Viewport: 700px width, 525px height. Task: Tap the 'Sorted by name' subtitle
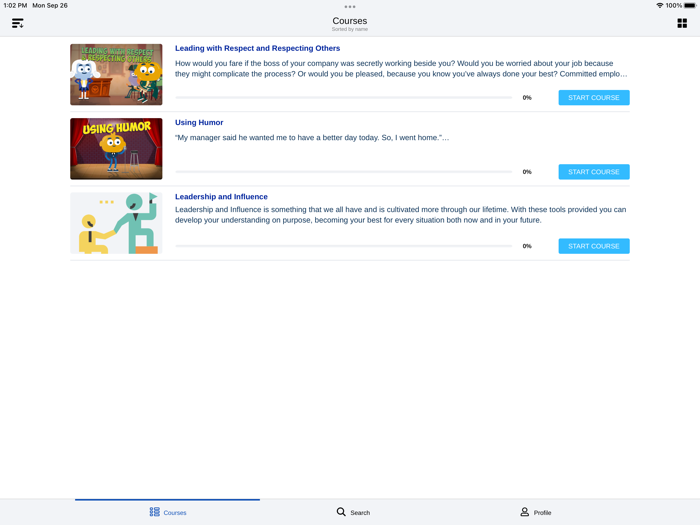(x=350, y=29)
